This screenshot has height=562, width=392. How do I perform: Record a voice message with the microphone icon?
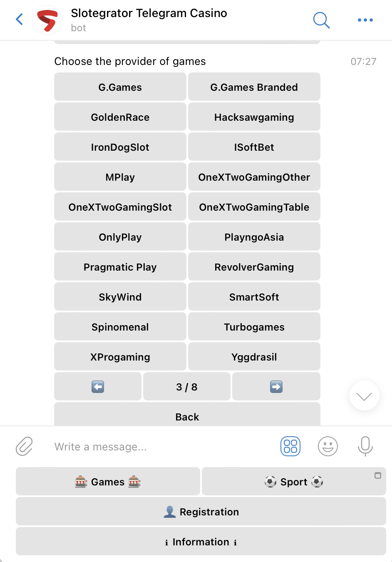(x=365, y=446)
